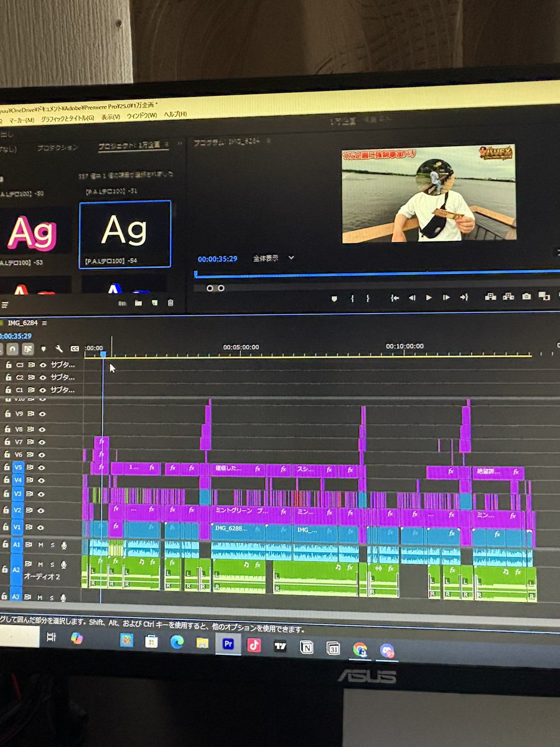Add a marker in the timeline toolbar
The image size is (560, 747).
point(44,349)
